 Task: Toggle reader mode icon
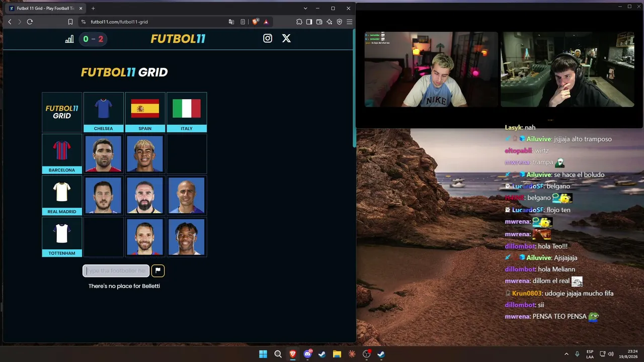(243, 22)
